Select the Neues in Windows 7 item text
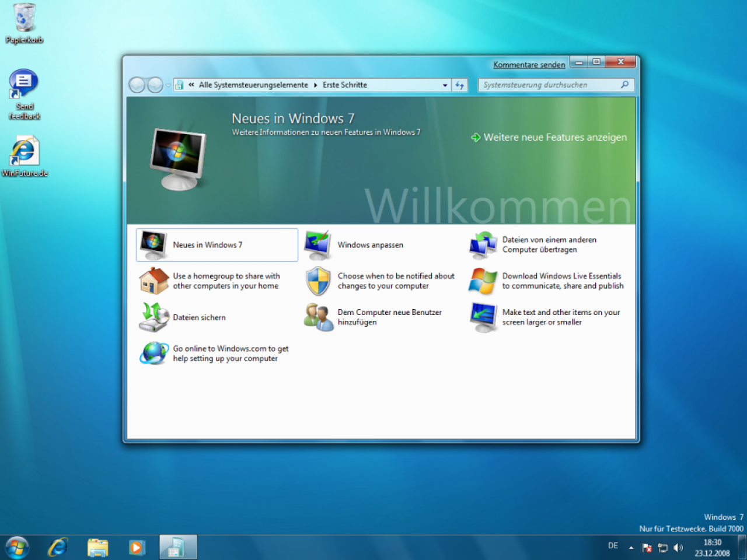747x560 pixels. (208, 245)
